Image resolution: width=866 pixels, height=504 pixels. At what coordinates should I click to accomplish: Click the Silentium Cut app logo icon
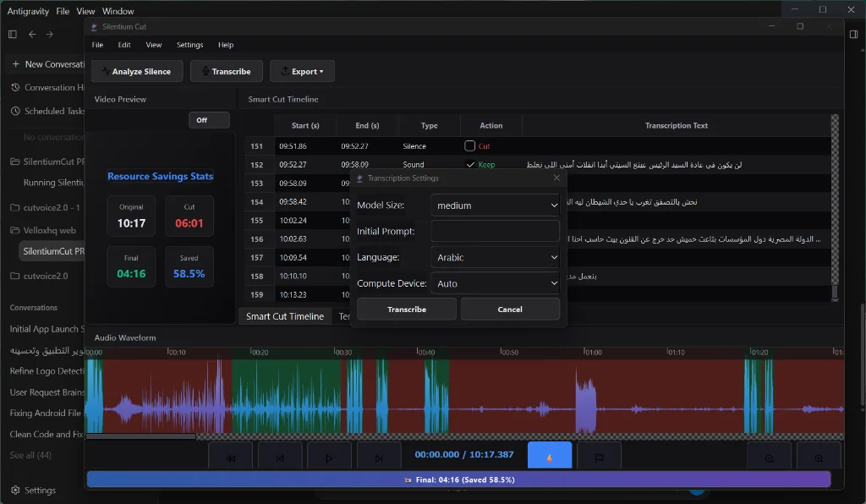(x=94, y=26)
